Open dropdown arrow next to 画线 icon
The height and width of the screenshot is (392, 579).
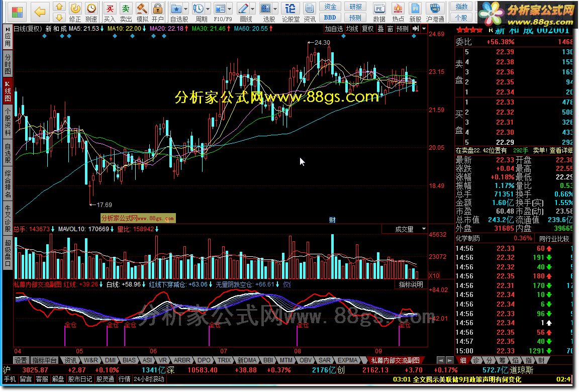(x=253, y=9)
